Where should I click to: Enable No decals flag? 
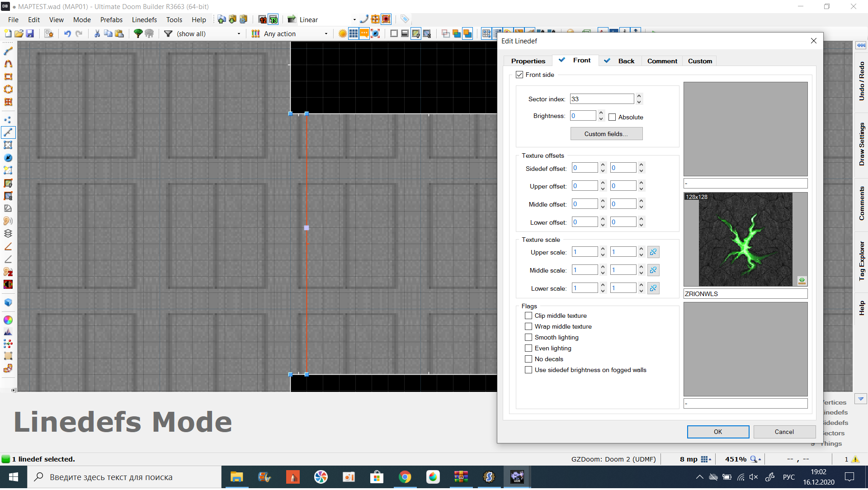528,359
